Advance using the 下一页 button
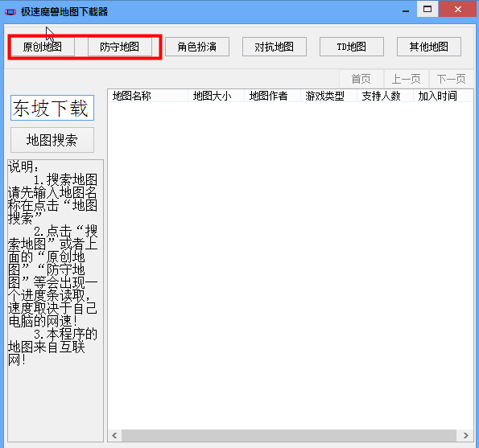The width and height of the screenshot is (479, 448). point(451,79)
